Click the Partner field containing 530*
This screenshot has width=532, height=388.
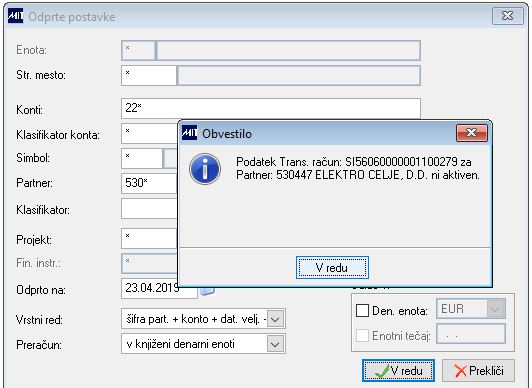pos(149,183)
